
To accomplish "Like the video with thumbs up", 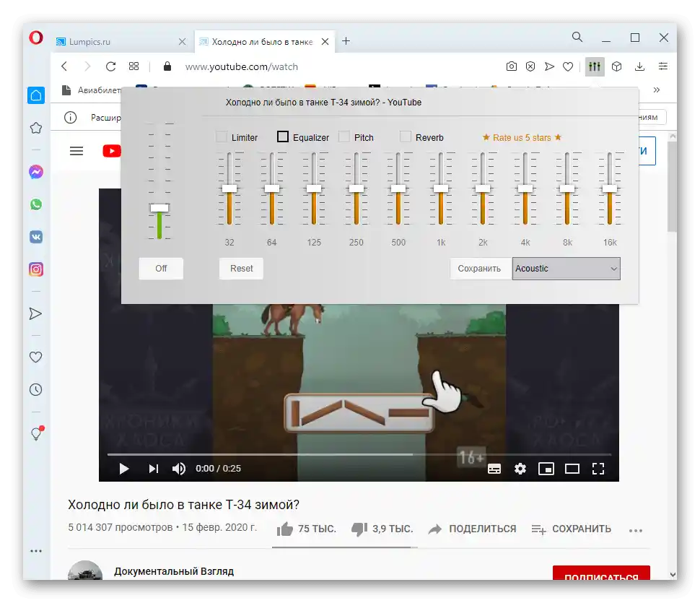I will [x=285, y=529].
